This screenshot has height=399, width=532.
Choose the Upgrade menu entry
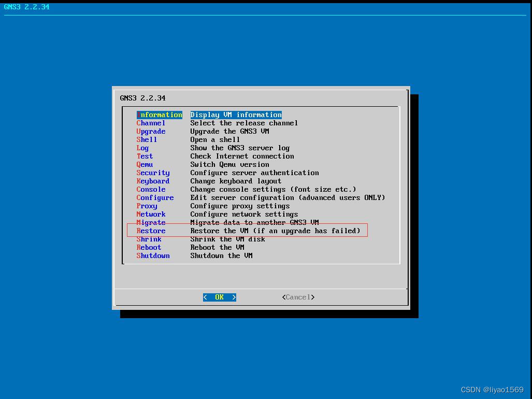151,132
